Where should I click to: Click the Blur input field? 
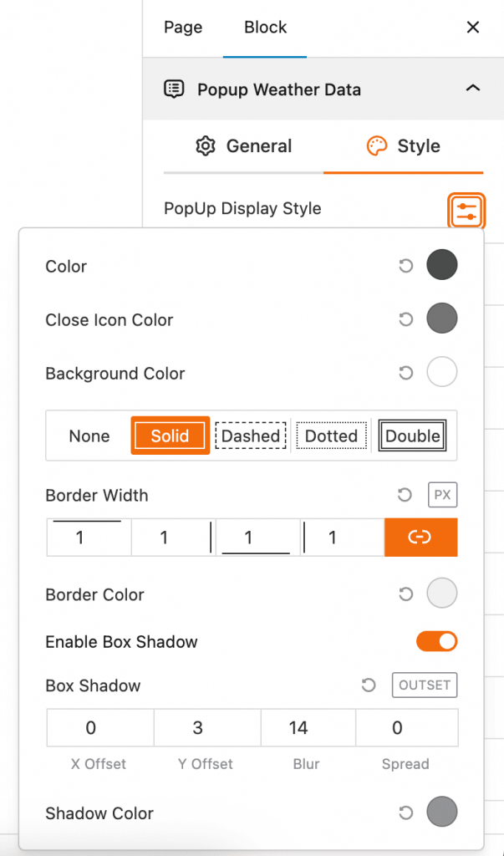[x=299, y=728]
